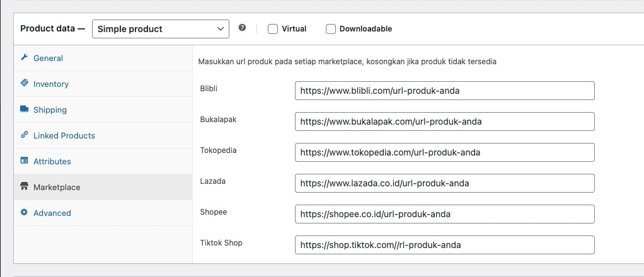Open the Linked Products tab
Screen dimensions: 644x277
(x=103, y=135)
